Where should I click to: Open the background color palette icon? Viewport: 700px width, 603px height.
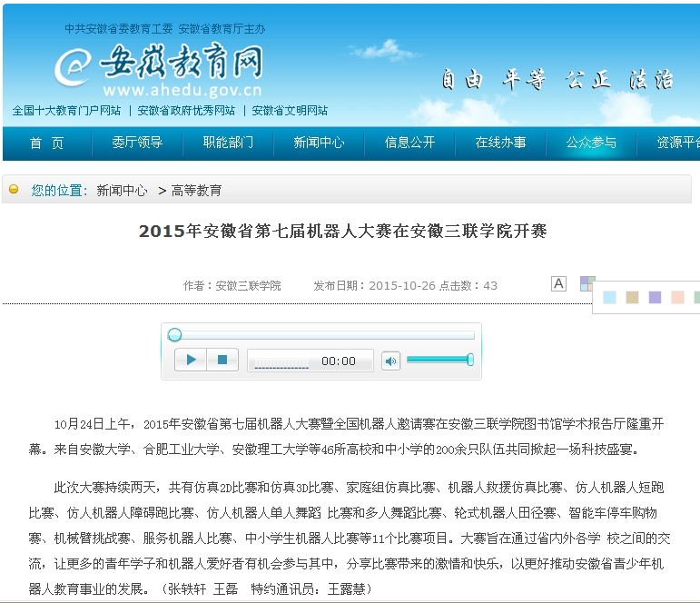(587, 283)
